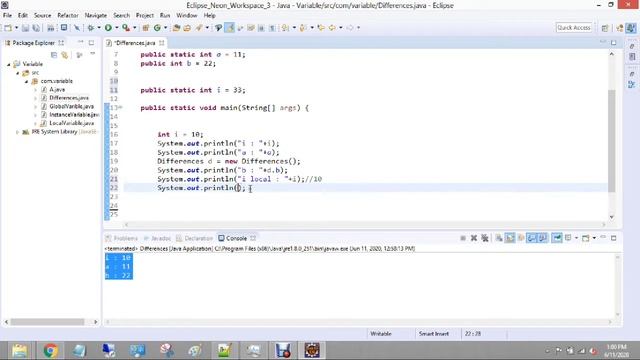
Task: Open the Refactor menu
Action: pos(68,16)
